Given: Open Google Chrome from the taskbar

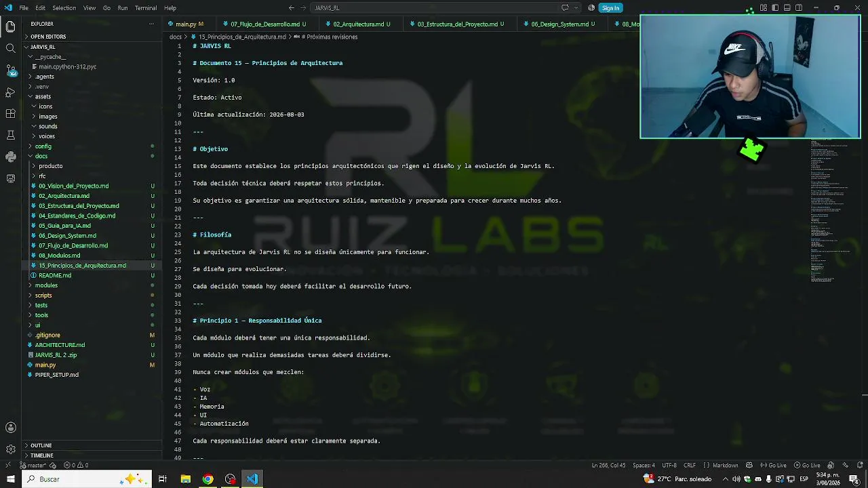Looking at the screenshot, I should coord(208,479).
